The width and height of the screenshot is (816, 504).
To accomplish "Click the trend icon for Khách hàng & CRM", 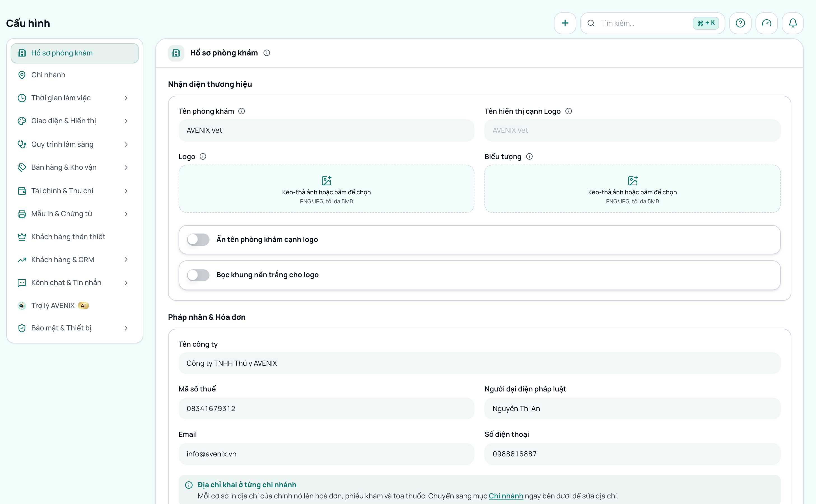I will point(22,260).
